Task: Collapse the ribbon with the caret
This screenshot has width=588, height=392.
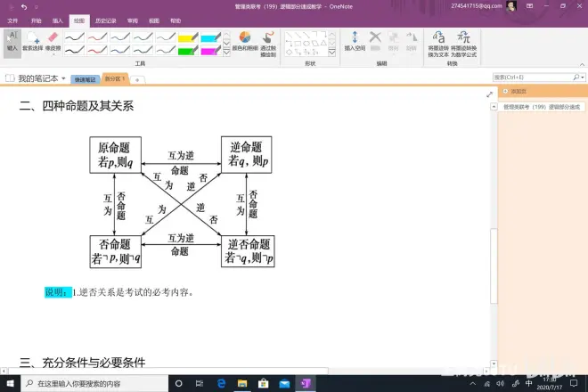Action: pyautogui.click(x=581, y=65)
